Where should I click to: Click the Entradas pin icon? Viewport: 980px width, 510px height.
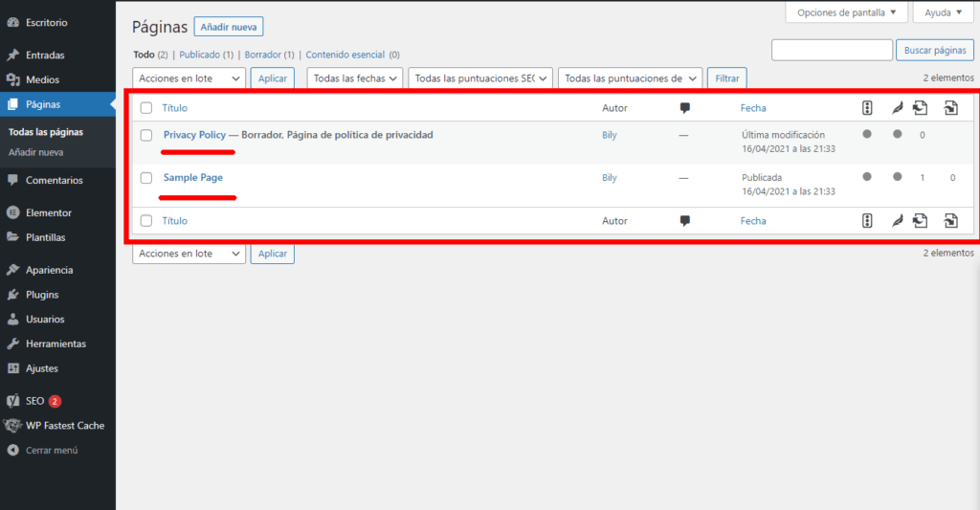pyautogui.click(x=13, y=55)
